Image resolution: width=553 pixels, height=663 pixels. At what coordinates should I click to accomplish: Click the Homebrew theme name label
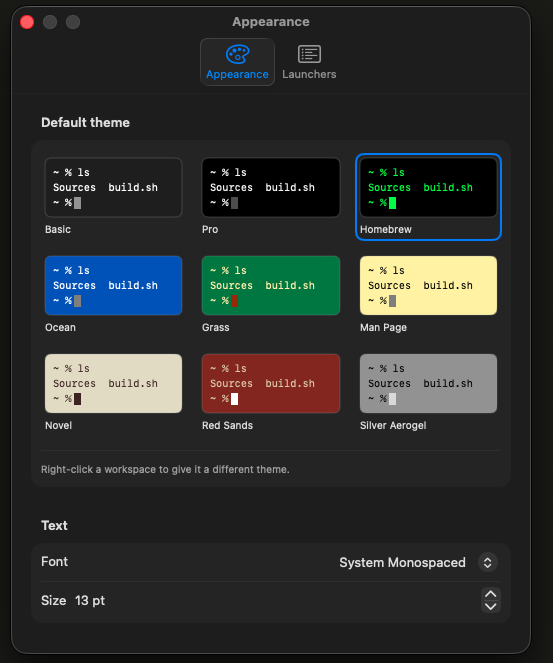[386, 230]
